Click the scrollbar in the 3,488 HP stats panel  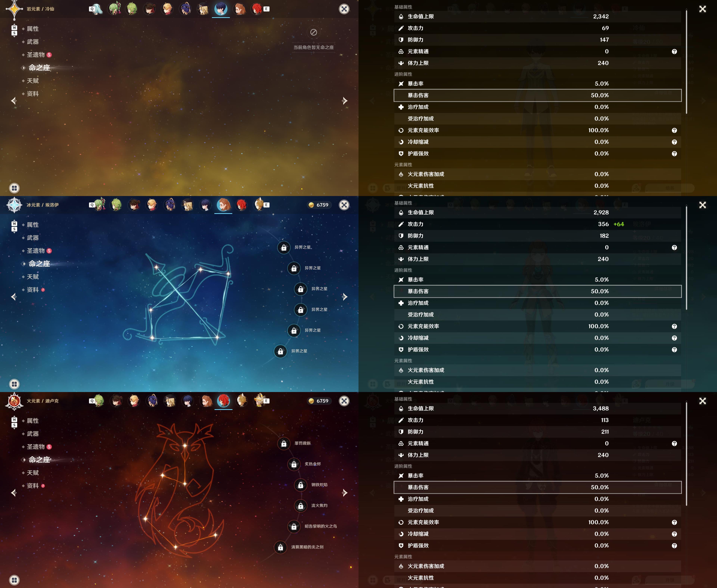tap(687, 454)
